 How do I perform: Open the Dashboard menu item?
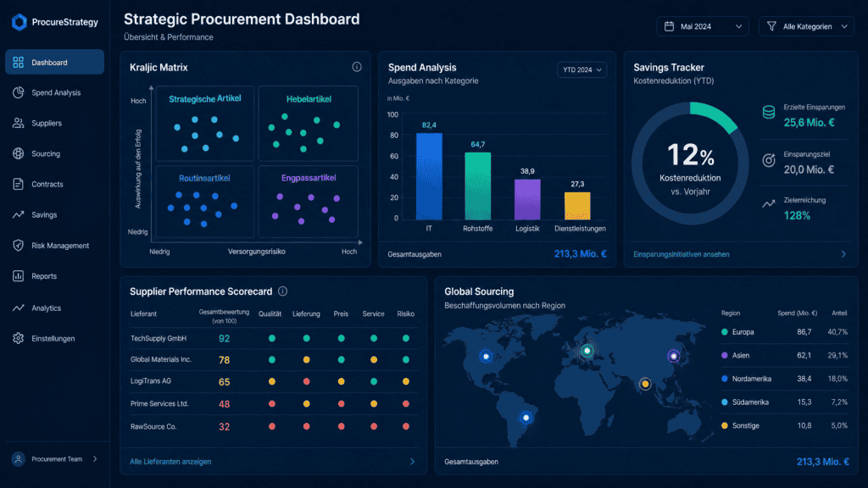55,62
